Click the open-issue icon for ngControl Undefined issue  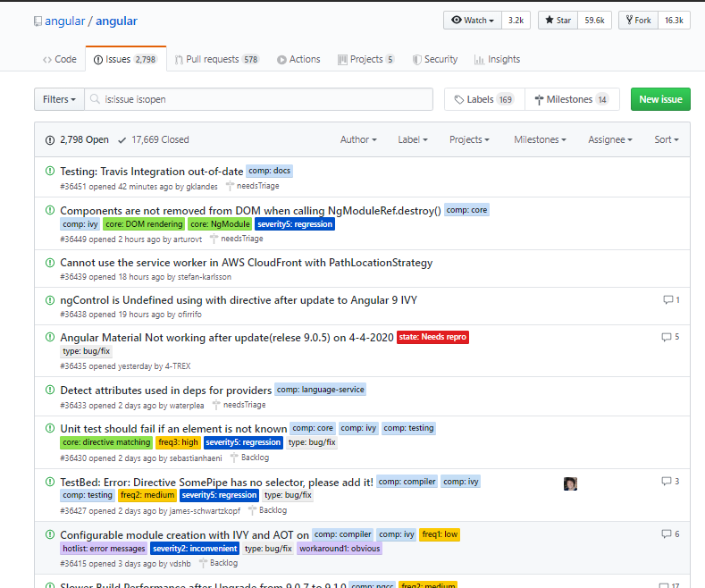pos(50,300)
